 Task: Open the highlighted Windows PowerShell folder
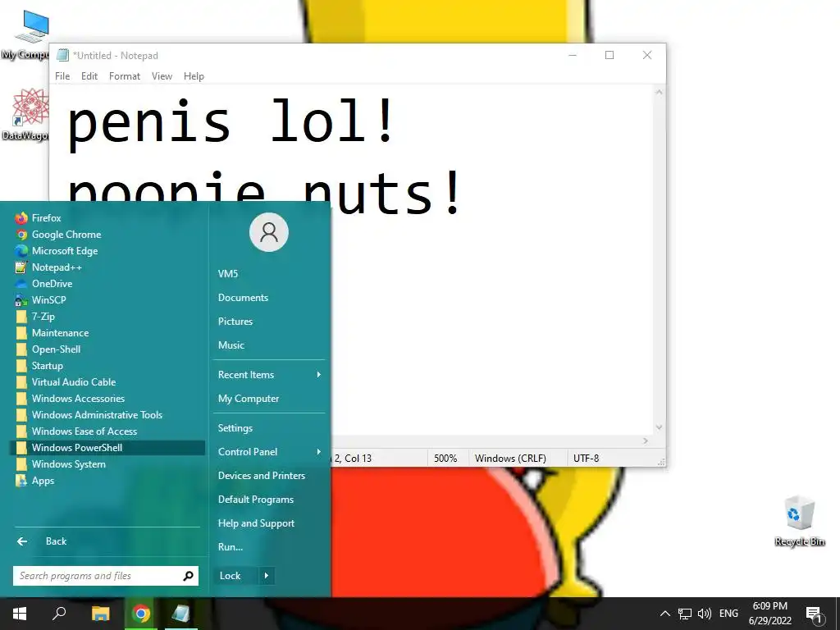tap(107, 448)
